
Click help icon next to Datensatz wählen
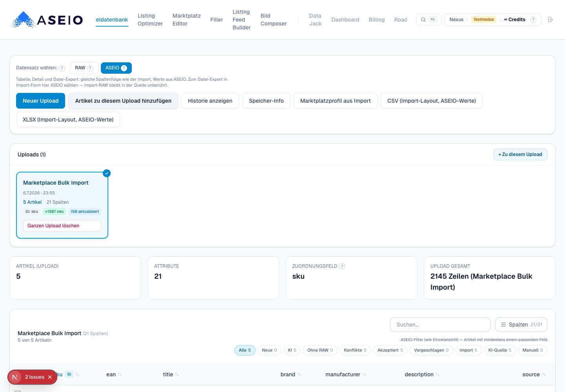pyautogui.click(x=62, y=68)
